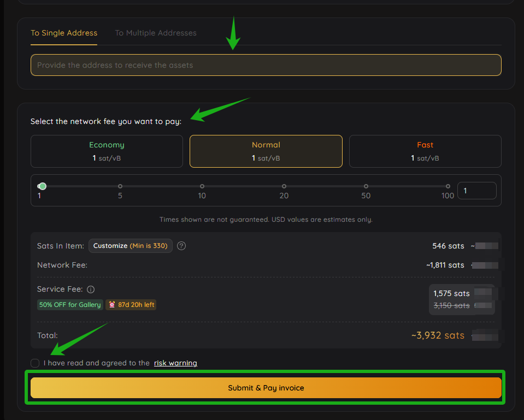Set fee slider to the 20 mark
This screenshot has height=420, width=524.
[284, 186]
